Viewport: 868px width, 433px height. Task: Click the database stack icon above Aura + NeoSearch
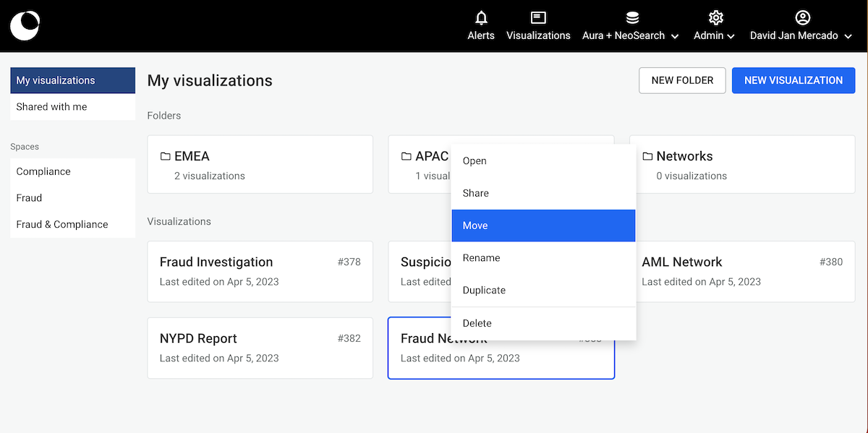[x=632, y=18]
